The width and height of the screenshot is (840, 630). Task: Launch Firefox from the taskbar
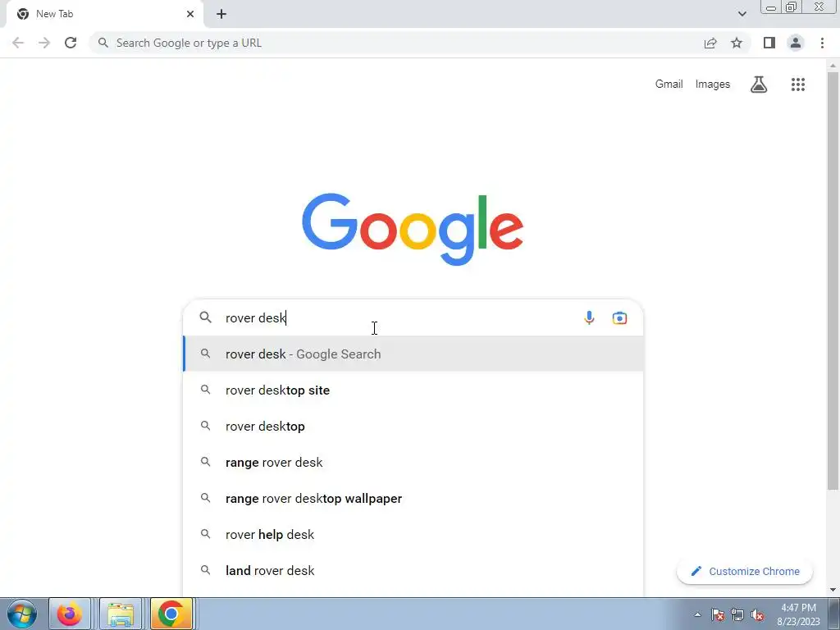[x=70, y=614]
